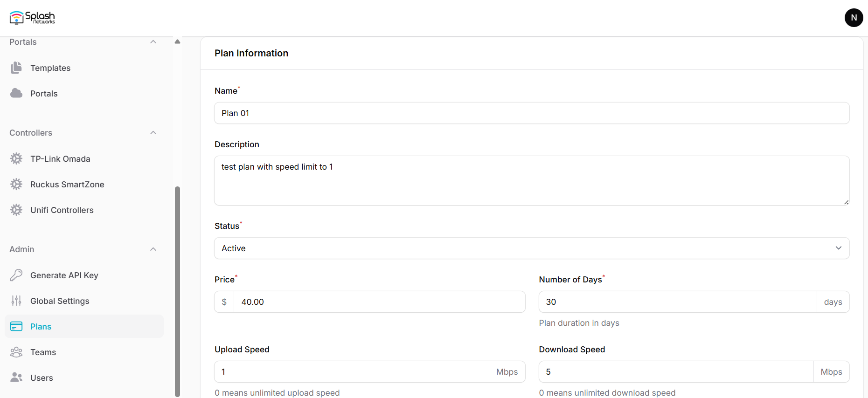Viewport: 868px width, 398px height.
Task: Open the Status dropdown showing Active
Action: tap(531, 248)
